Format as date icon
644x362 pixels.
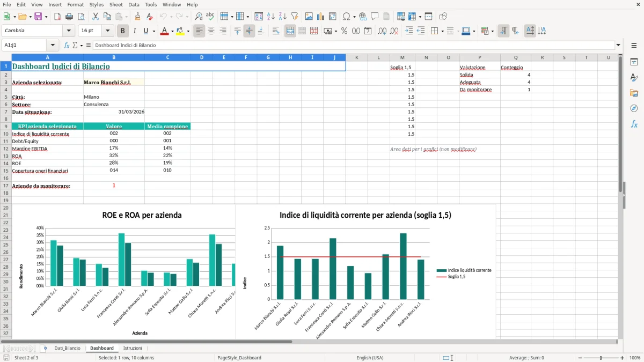click(x=368, y=31)
